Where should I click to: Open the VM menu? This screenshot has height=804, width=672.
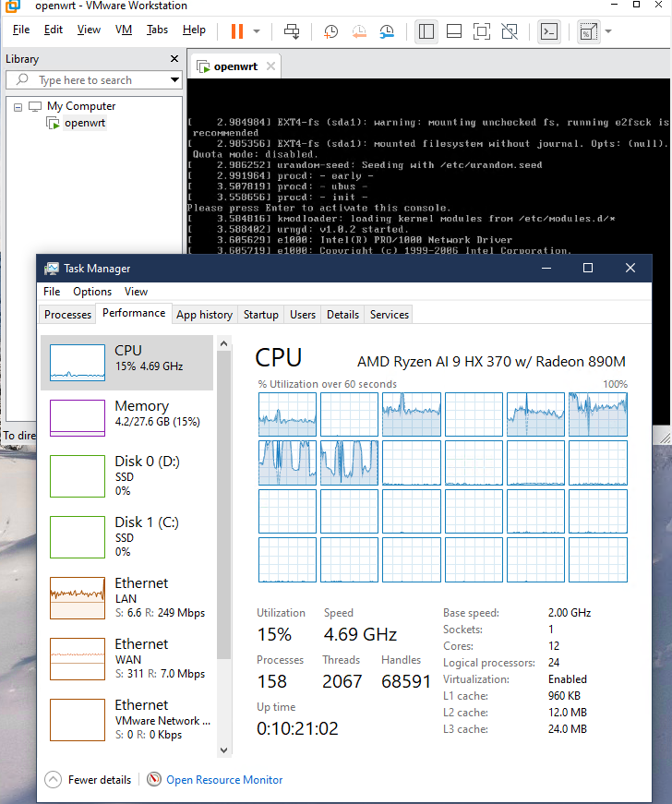click(x=124, y=30)
